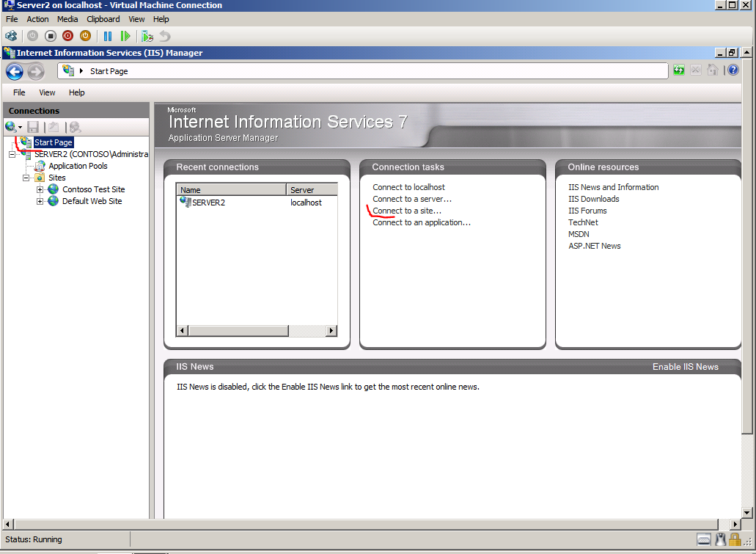This screenshot has width=756, height=554.
Task: Collapse the Sites node
Action: click(x=26, y=178)
